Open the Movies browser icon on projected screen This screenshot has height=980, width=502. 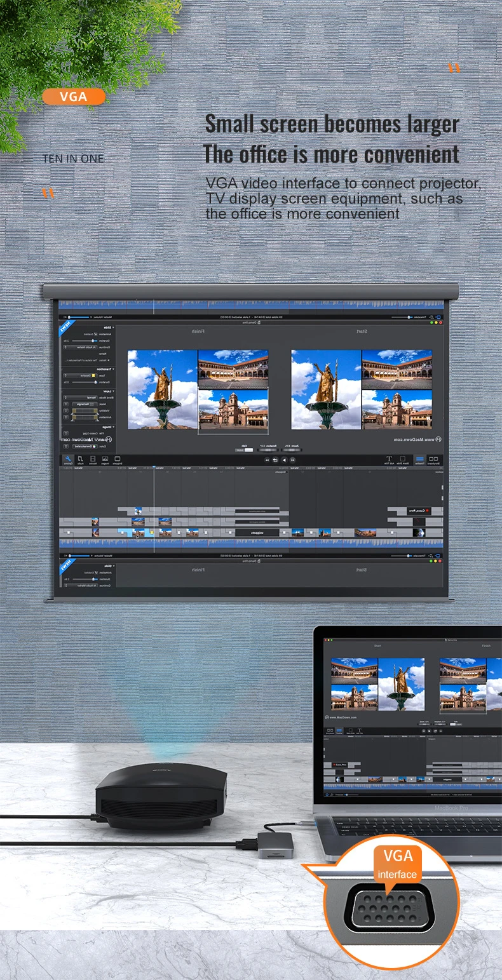(93, 460)
